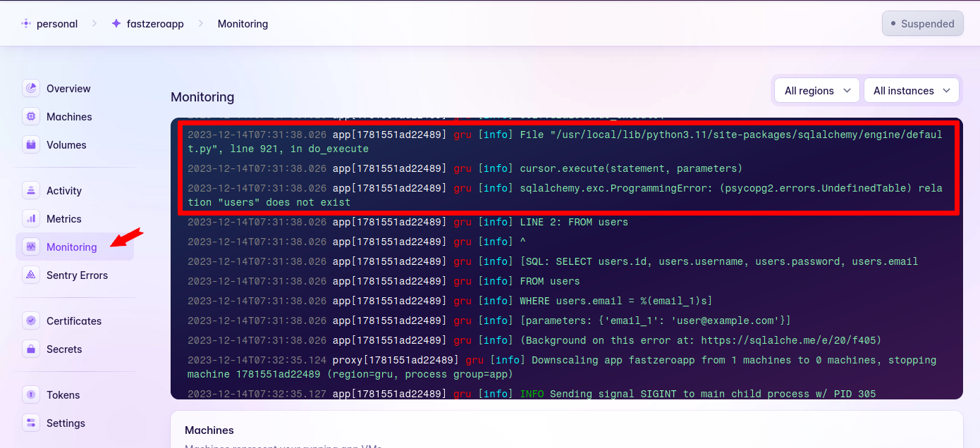Viewport: 980px width, 448px height.
Task: Click the personal organization icon in breadcrumb
Action: 26,24
